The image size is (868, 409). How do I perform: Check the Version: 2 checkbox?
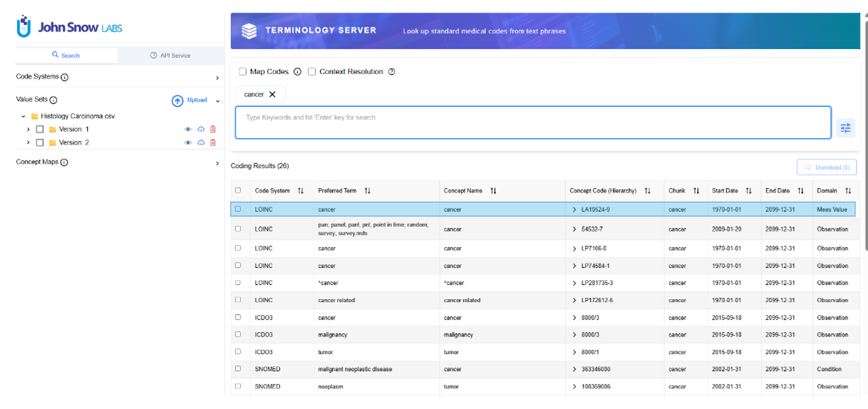pos(39,143)
